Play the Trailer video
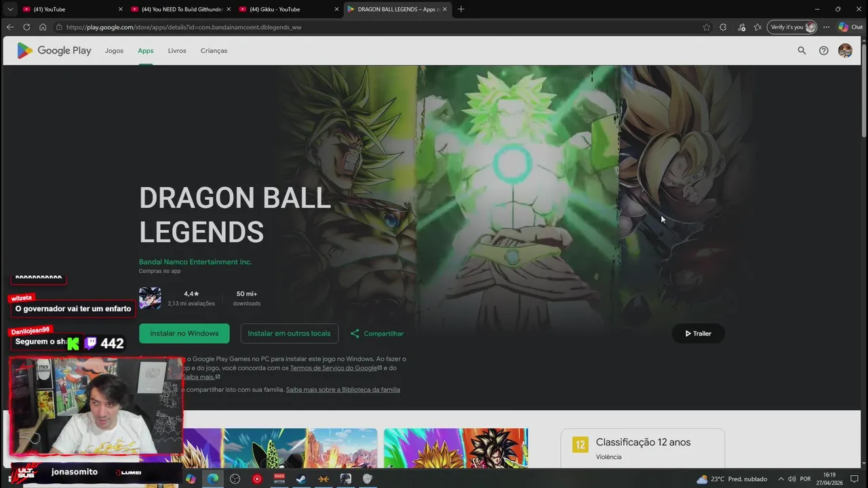The height and width of the screenshot is (488, 868). click(x=698, y=333)
